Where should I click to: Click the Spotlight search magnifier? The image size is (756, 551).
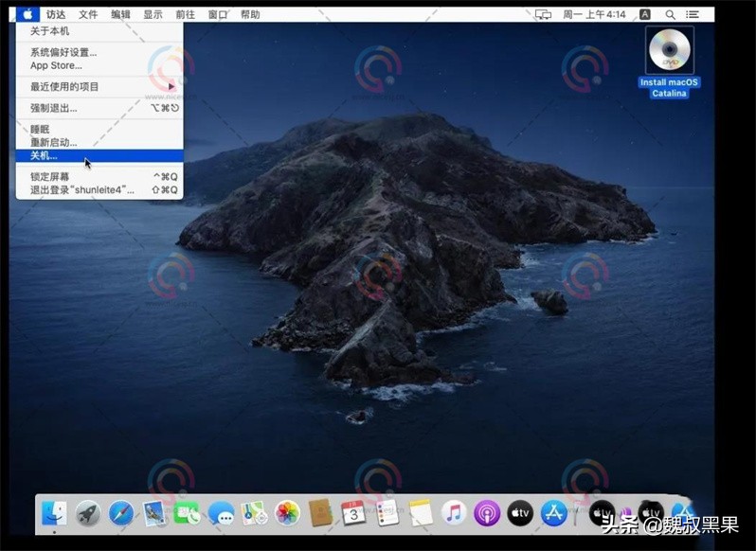(x=671, y=14)
